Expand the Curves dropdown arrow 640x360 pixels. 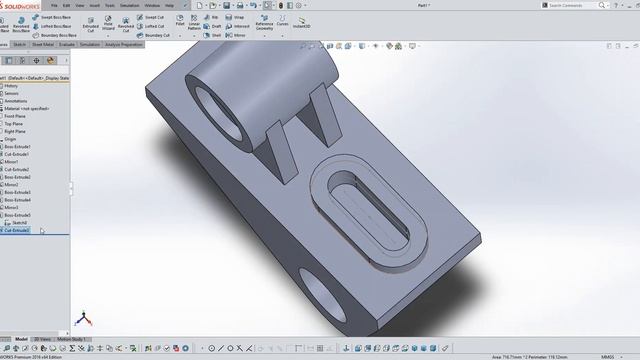282,36
